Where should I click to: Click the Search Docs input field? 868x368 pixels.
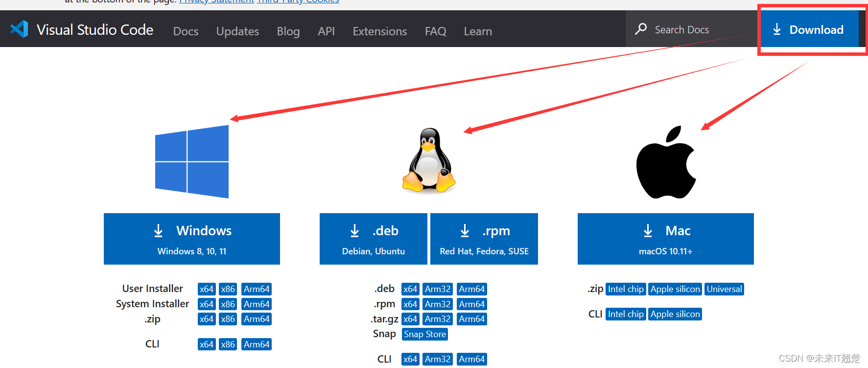click(x=691, y=29)
